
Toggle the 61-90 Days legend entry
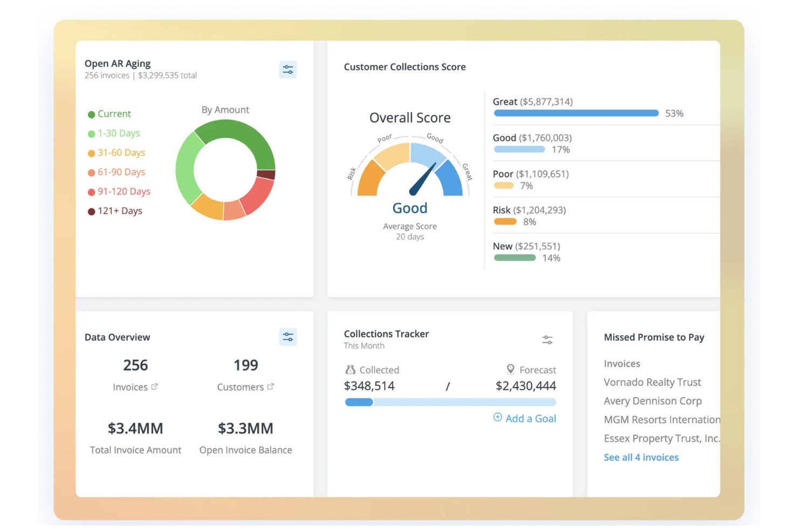(x=116, y=172)
